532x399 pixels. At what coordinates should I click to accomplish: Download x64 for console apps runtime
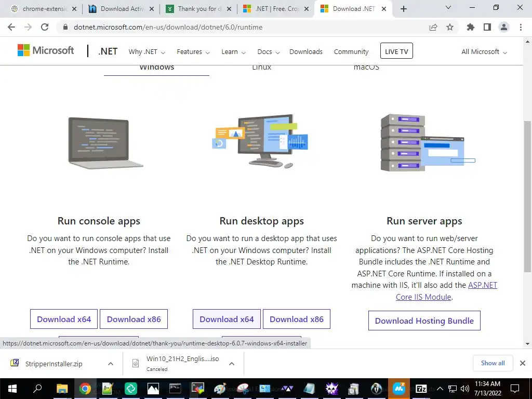(x=64, y=319)
